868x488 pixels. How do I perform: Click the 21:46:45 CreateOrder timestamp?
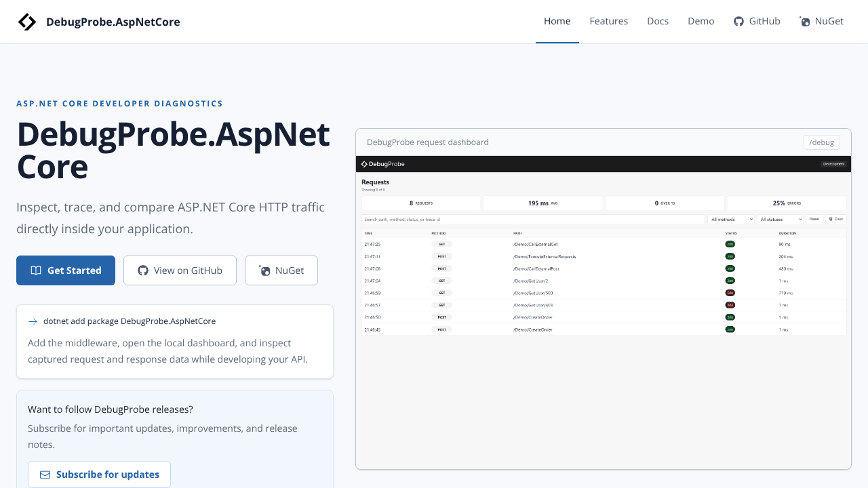point(372,329)
